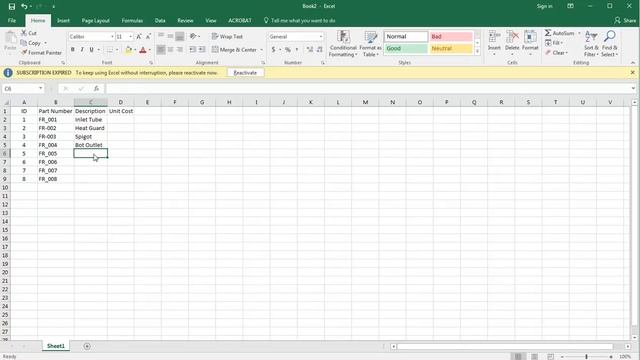Screen dimensions: 640x360
Task: Center cell text horizontally
Action: [171, 49]
